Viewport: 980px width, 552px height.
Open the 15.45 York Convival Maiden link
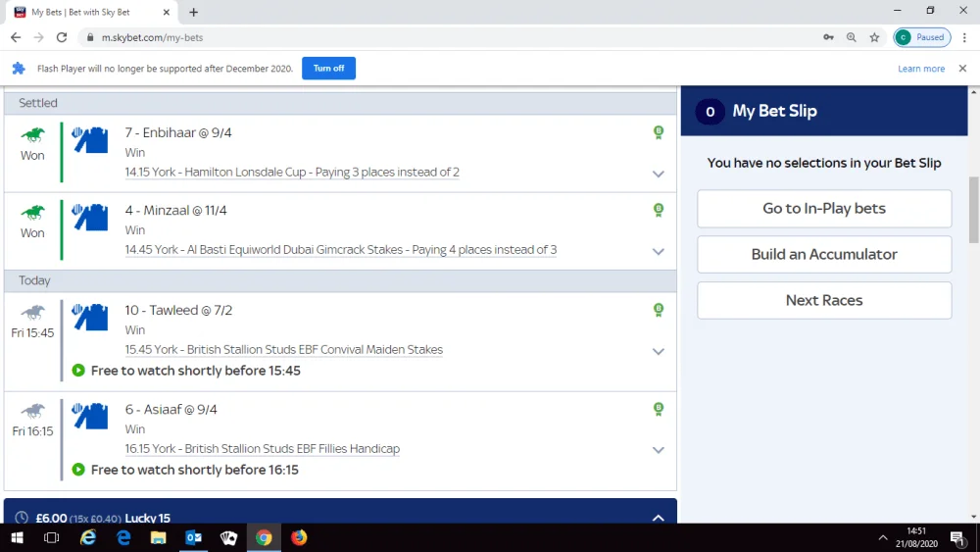pos(284,349)
